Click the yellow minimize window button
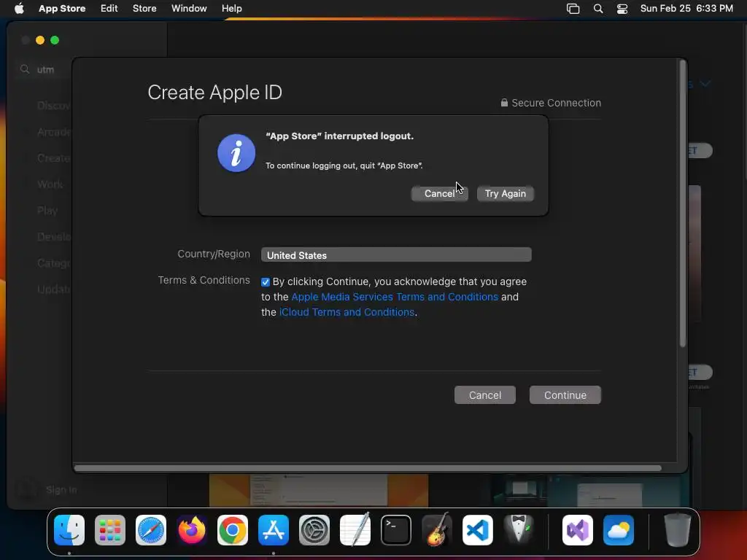 (40, 40)
